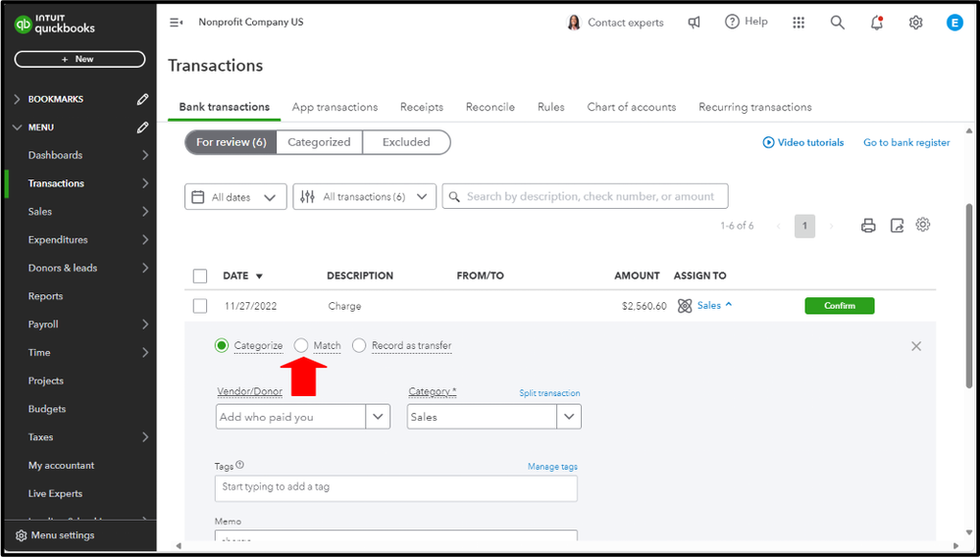Export the transactions list icon
This screenshot has height=557, width=980.
click(x=897, y=226)
